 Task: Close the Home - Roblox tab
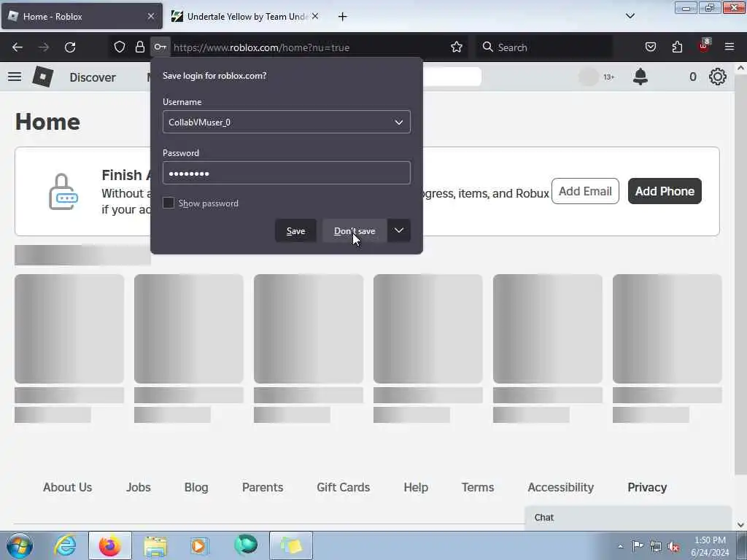click(151, 16)
